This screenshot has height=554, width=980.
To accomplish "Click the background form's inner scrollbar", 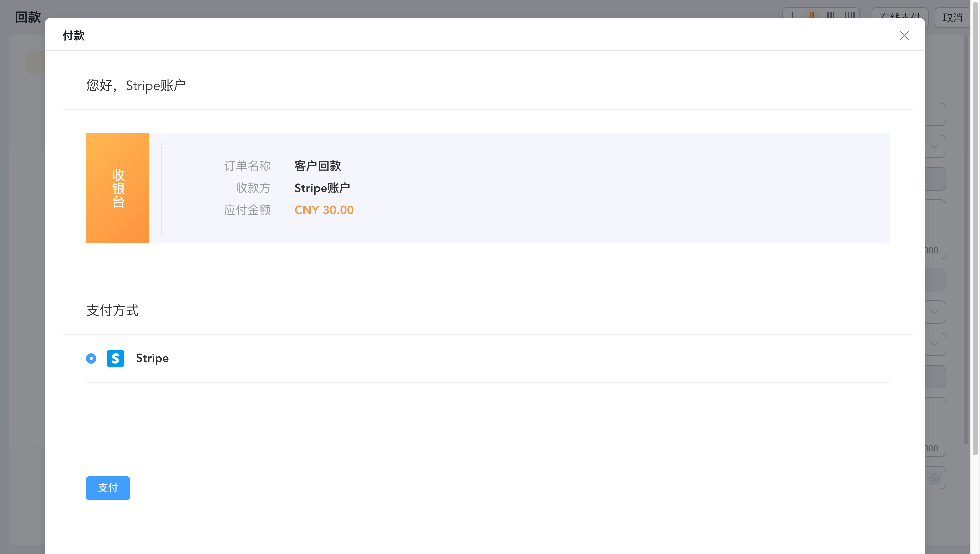I will click(x=966, y=240).
